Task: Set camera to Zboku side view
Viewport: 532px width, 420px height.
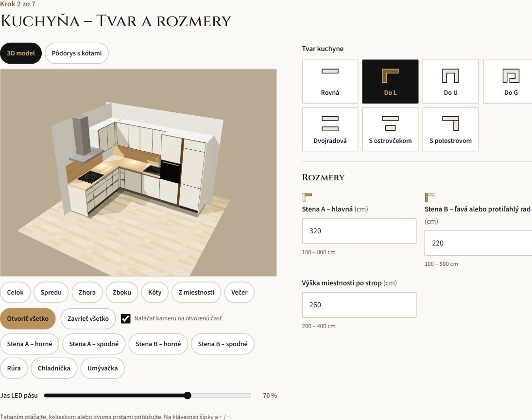Action: click(122, 292)
